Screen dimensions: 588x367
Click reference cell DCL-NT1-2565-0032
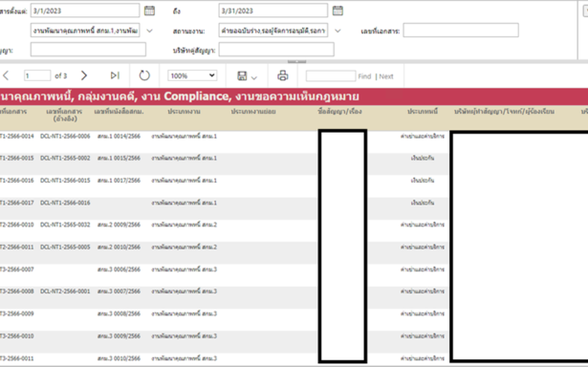[x=65, y=225]
